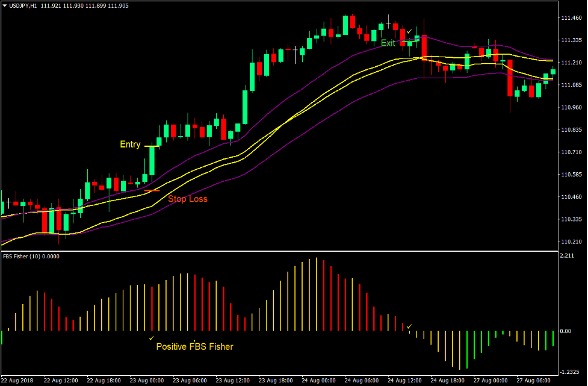Viewport: 588px width, 386px height.
Task: Click the yellow checkmark above Positive FBS Fisher
Action: [x=153, y=339]
